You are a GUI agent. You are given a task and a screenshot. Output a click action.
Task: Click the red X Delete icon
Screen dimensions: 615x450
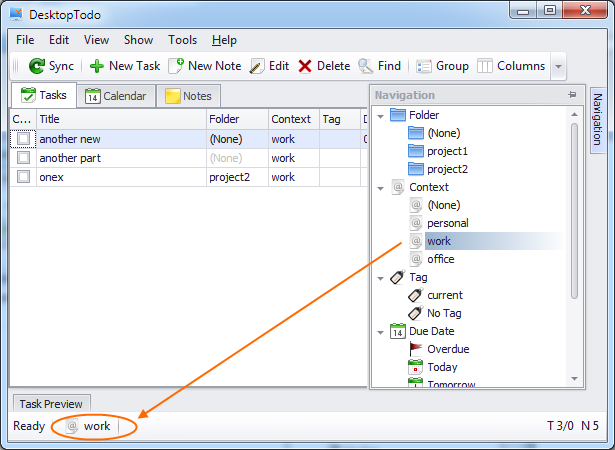(305, 66)
